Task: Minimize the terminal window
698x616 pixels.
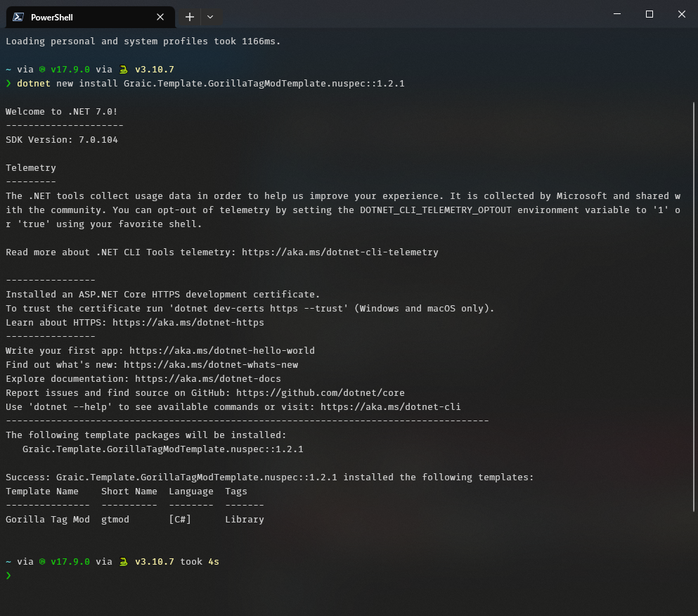Action: [617, 14]
